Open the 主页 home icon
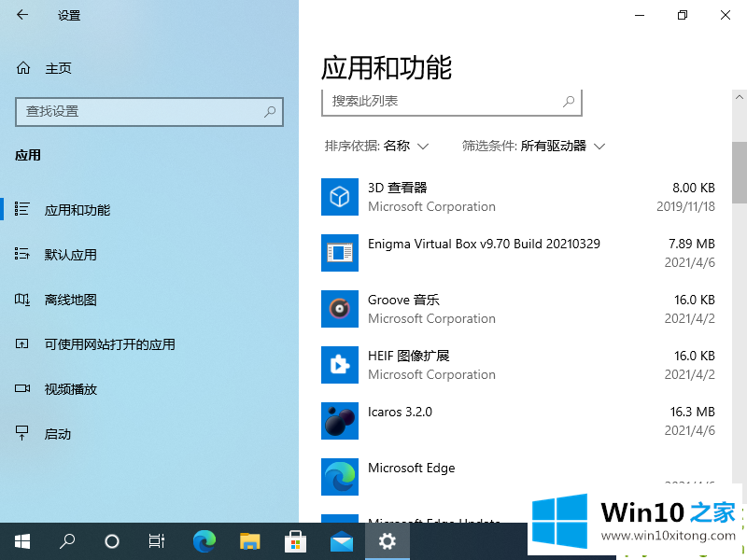The width and height of the screenshot is (747, 560). pos(22,68)
